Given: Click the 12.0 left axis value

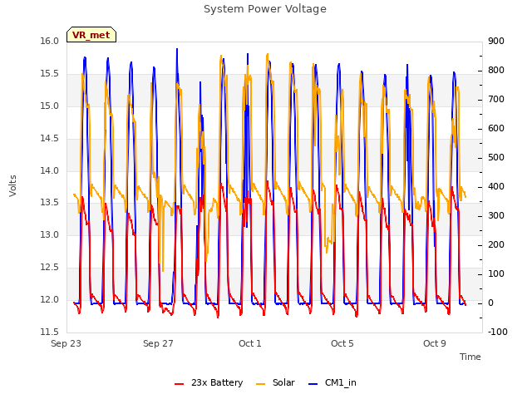Looking at the screenshot, I should 50,299.
